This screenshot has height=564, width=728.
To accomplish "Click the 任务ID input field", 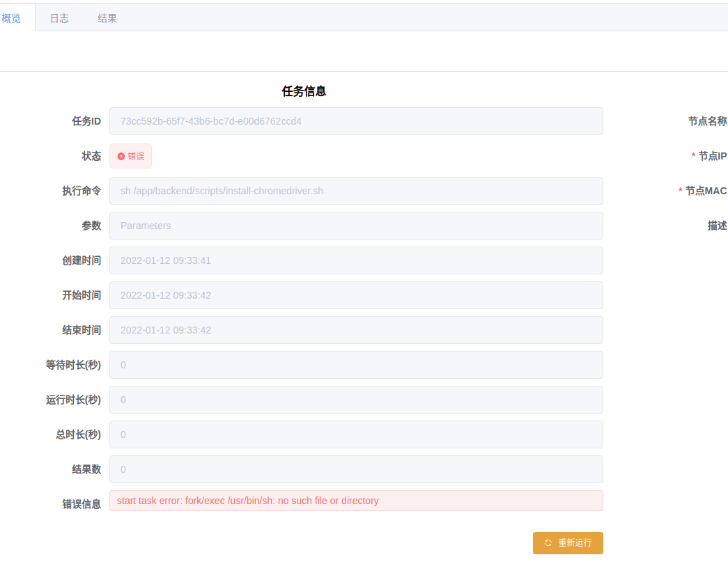I will pyautogui.click(x=356, y=121).
